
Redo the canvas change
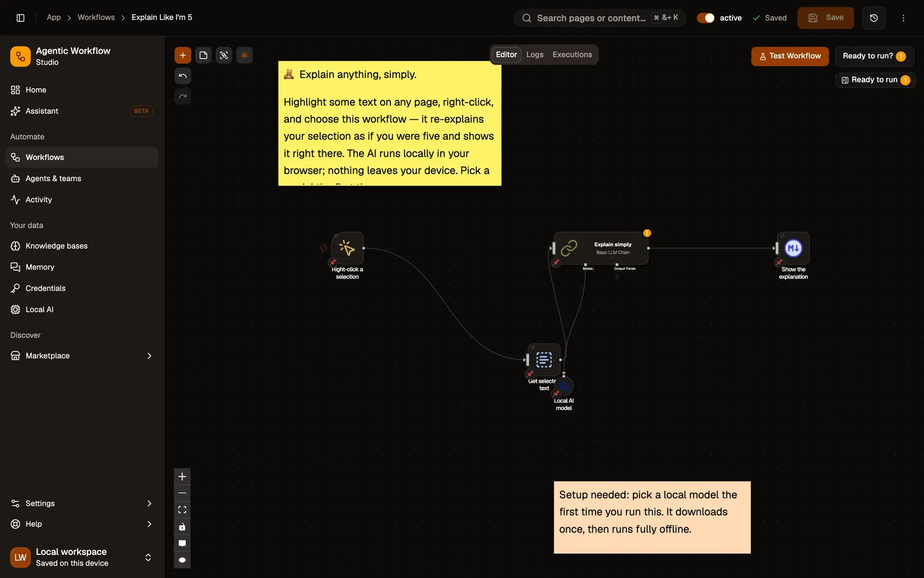[x=182, y=96]
